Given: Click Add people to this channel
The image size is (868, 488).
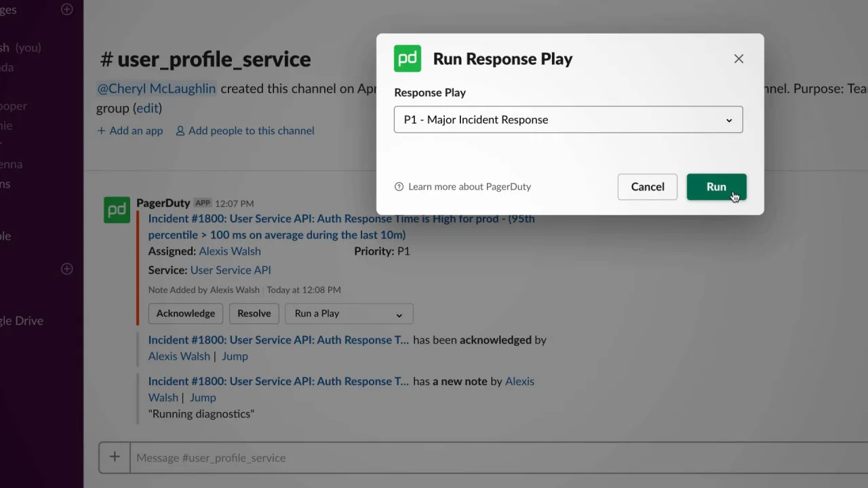Looking at the screenshot, I should coord(245,130).
